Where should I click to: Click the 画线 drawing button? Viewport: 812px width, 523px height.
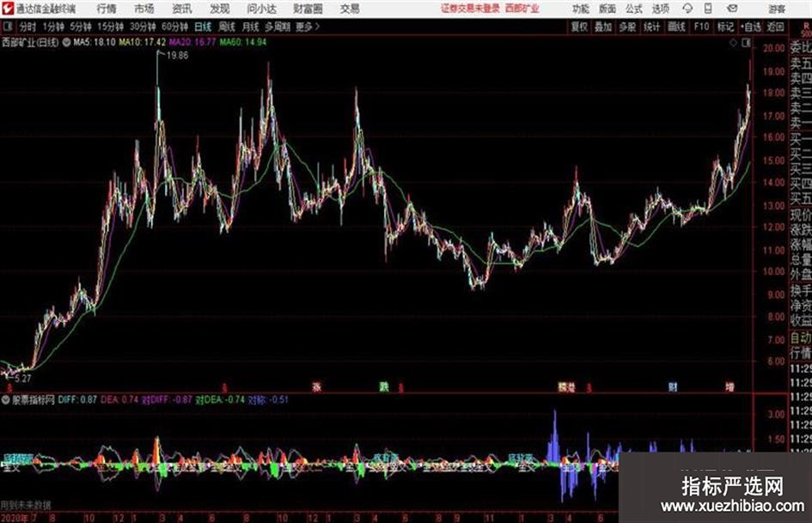pos(676,27)
